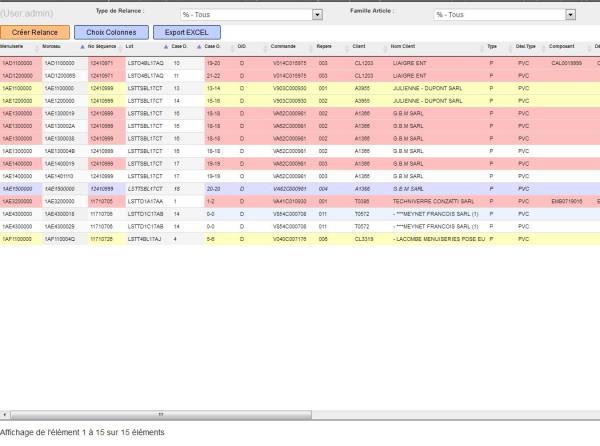Select the TECHNIVERRE CONZATTI SARL row

418,201
